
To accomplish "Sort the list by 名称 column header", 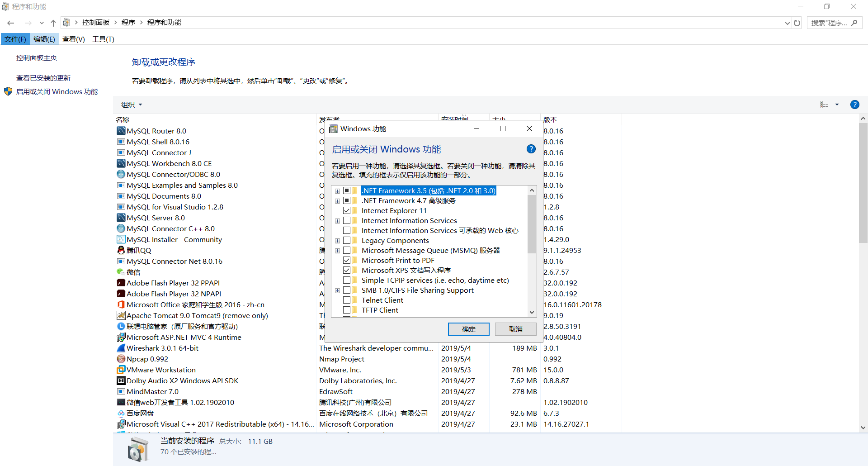I will pos(123,119).
